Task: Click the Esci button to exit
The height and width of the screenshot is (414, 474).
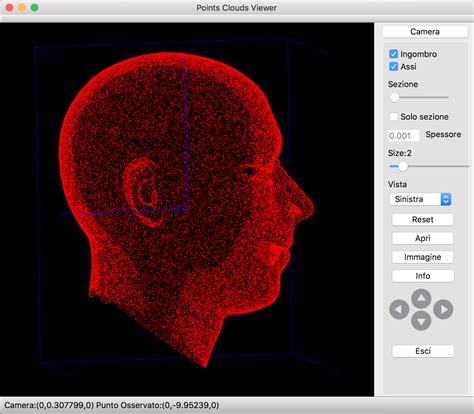Action: click(423, 351)
